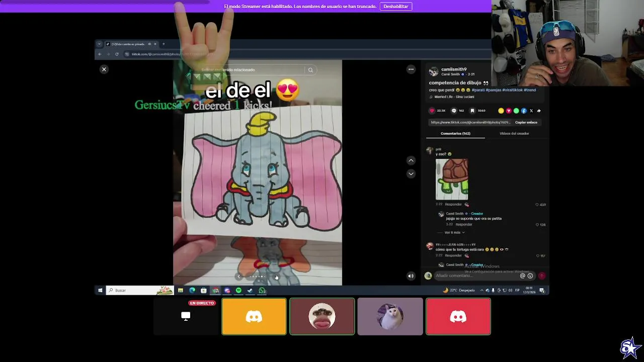Open the #parati hashtag
This screenshot has width=644, height=362.
(477, 90)
